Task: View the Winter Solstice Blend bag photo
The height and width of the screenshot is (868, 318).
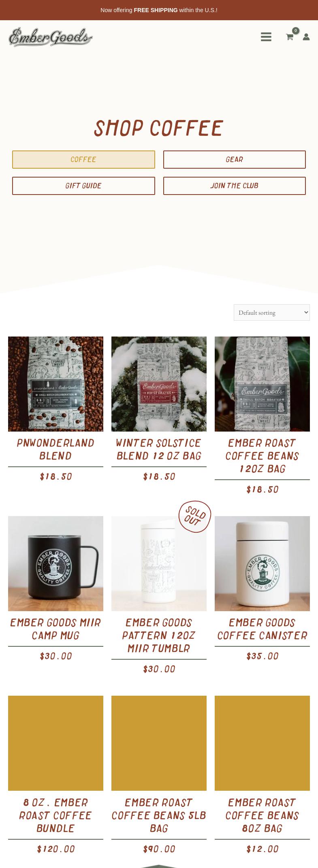Action: tap(159, 384)
